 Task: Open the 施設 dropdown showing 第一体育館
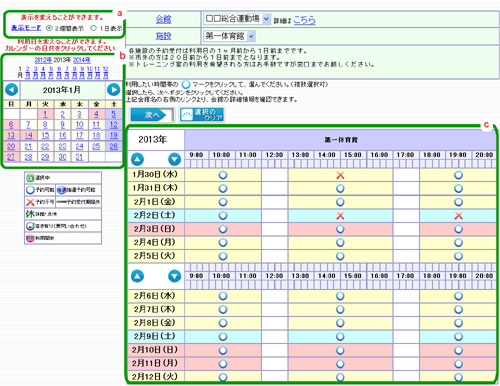click(229, 36)
